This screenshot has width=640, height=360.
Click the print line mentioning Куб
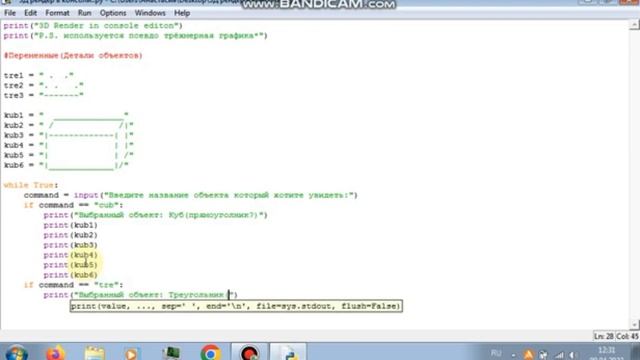[x=156, y=215]
